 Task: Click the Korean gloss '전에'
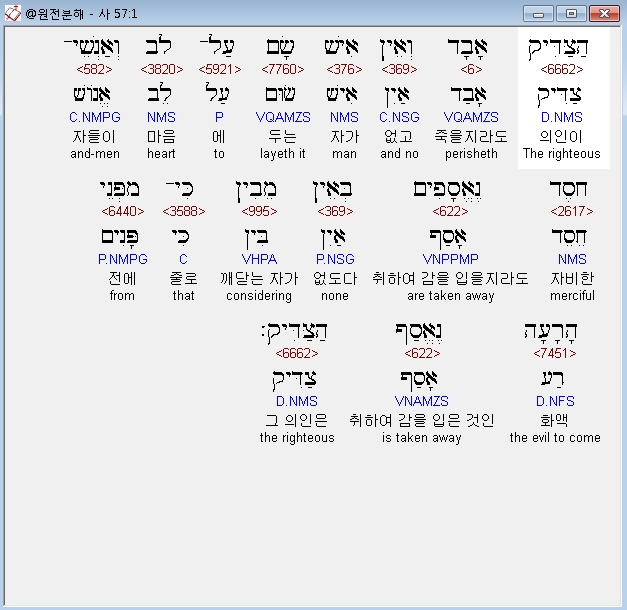pyautogui.click(x=122, y=279)
